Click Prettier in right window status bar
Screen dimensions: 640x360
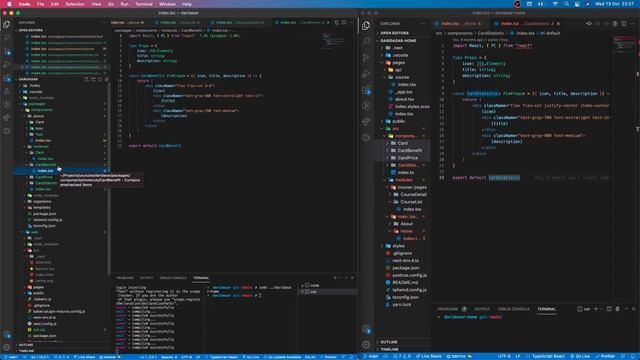tap(606, 356)
